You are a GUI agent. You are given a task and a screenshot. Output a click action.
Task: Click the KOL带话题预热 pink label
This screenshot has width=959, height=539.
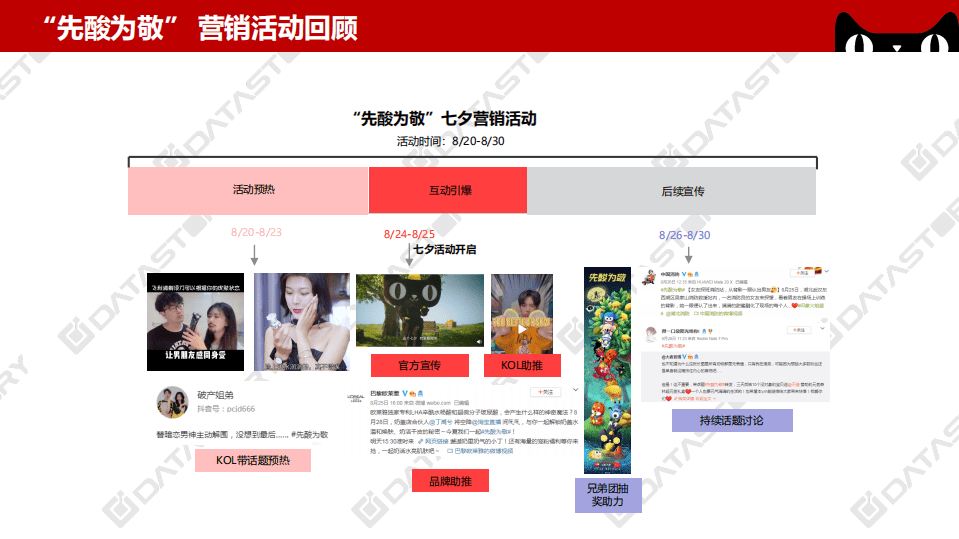[x=253, y=460]
